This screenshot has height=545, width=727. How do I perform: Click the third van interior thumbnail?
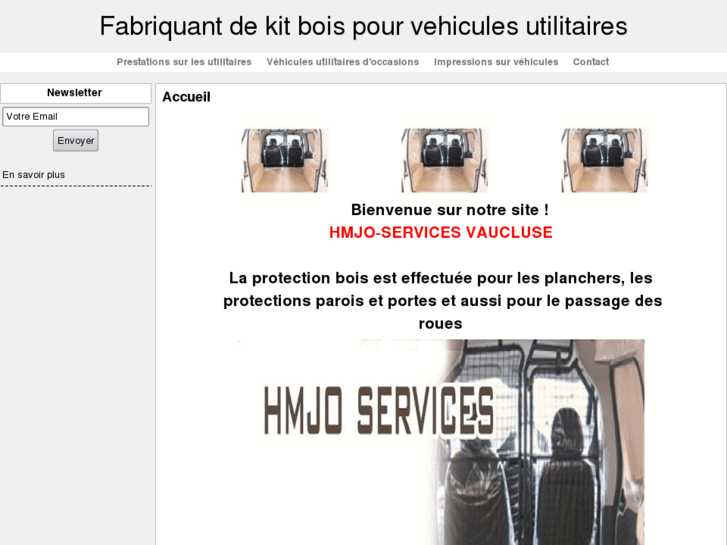tap(605, 160)
